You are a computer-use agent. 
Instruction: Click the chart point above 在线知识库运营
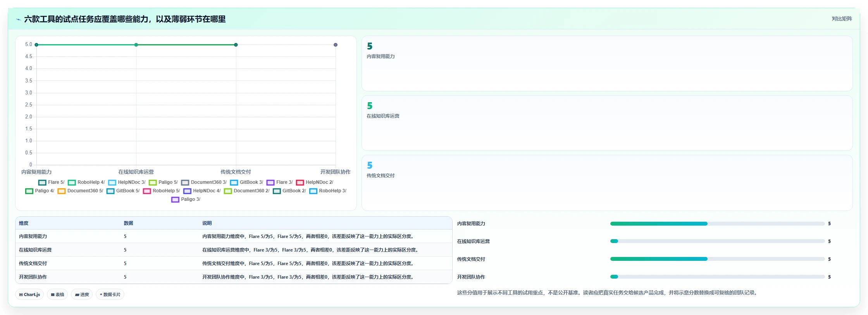(136, 45)
